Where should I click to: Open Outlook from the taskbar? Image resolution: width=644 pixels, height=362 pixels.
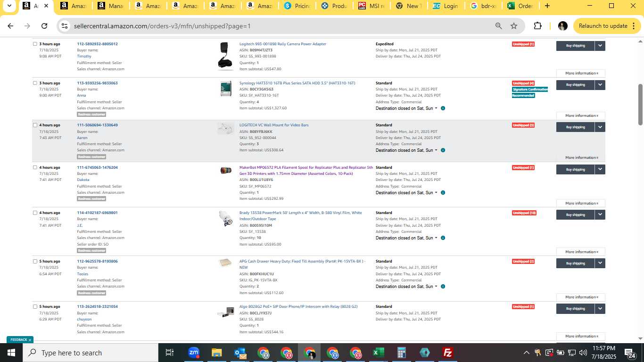239,353
